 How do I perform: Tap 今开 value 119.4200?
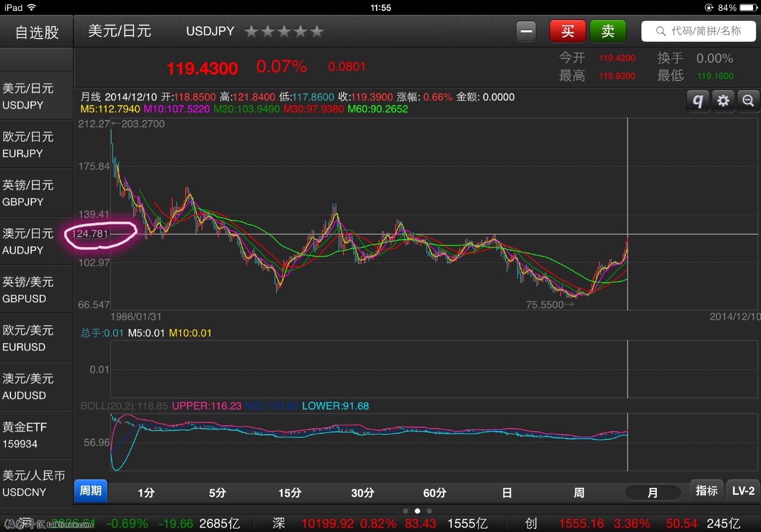pyautogui.click(x=617, y=58)
